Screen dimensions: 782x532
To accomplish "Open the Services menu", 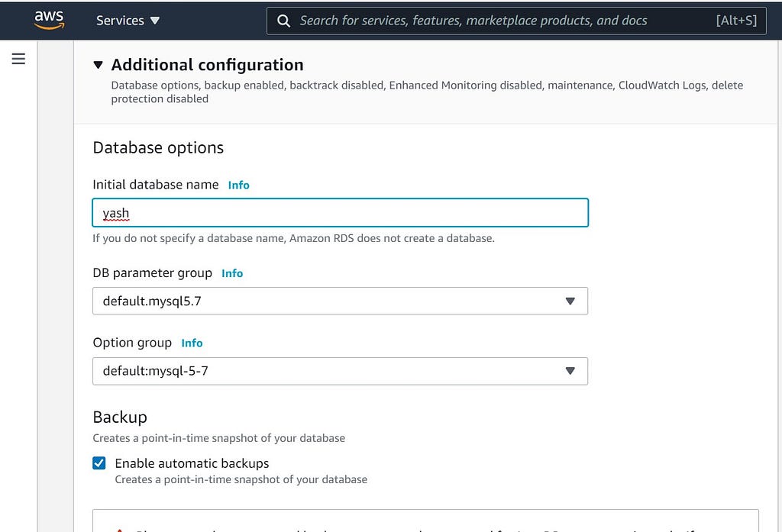I will (x=128, y=21).
